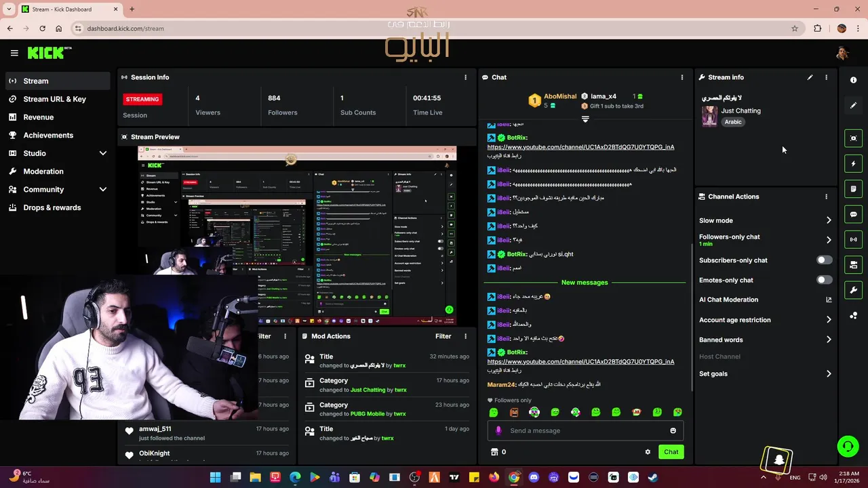This screenshot has height=488, width=868.
Task: Click the info icon in right toolbar
Action: click(x=854, y=80)
